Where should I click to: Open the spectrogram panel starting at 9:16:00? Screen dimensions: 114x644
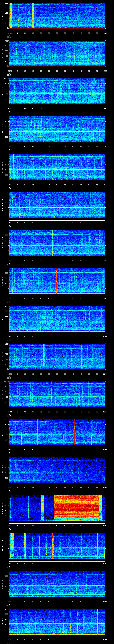(57, 584)
